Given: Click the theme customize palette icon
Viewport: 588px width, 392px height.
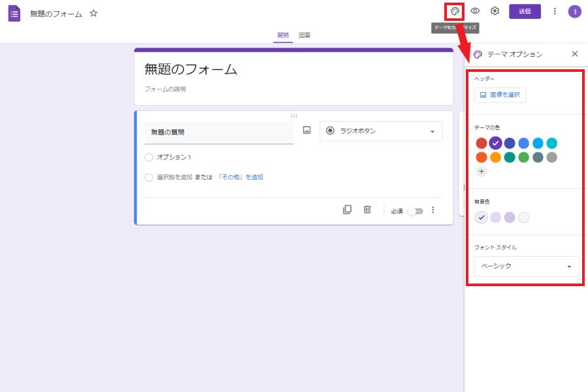Looking at the screenshot, I should [x=455, y=11].
